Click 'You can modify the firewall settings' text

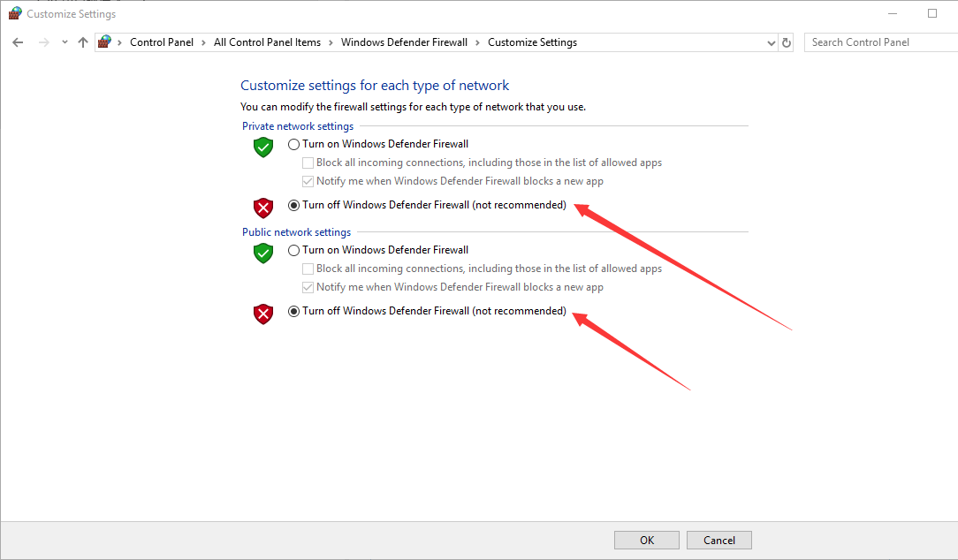point(413,107)
